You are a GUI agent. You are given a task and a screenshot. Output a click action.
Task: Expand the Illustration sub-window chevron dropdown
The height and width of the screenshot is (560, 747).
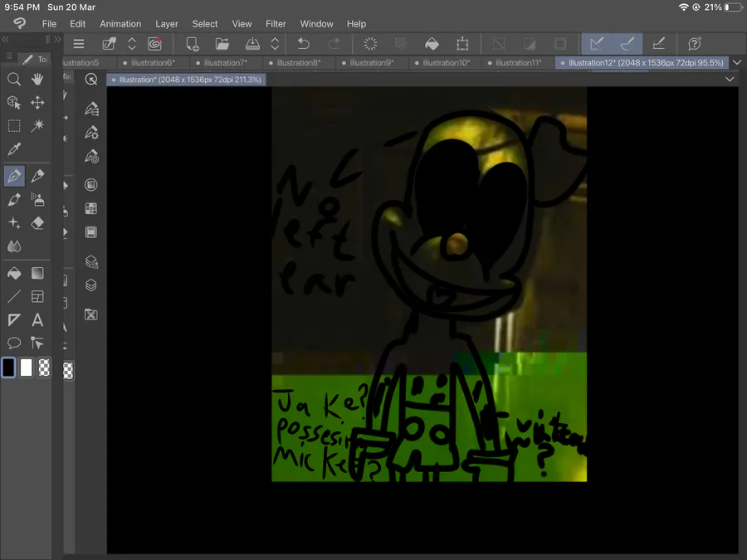pos(730,79)
